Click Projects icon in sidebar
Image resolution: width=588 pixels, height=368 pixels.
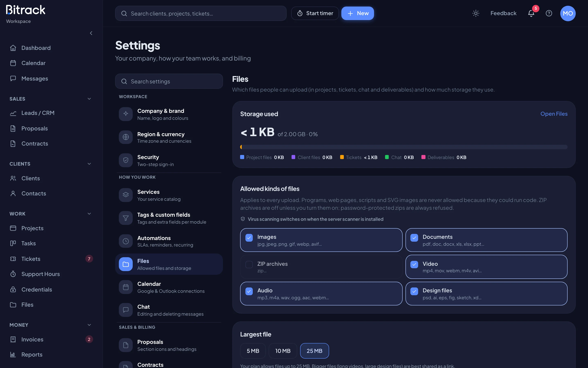point(13,228)
